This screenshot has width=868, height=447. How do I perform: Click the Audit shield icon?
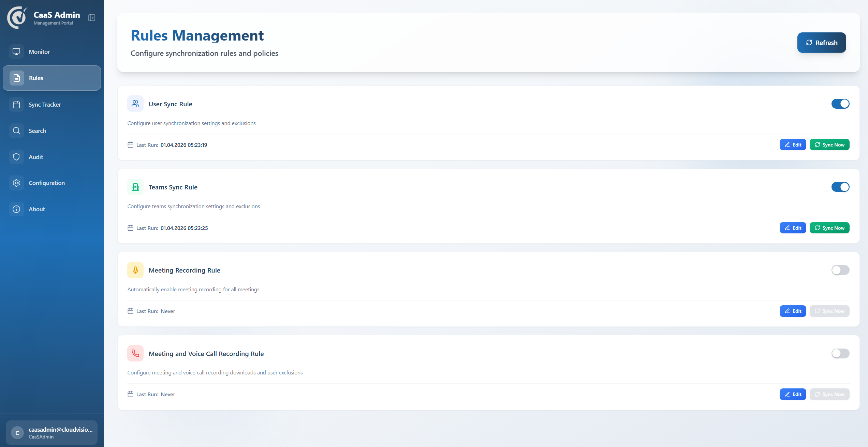[16, 157]
